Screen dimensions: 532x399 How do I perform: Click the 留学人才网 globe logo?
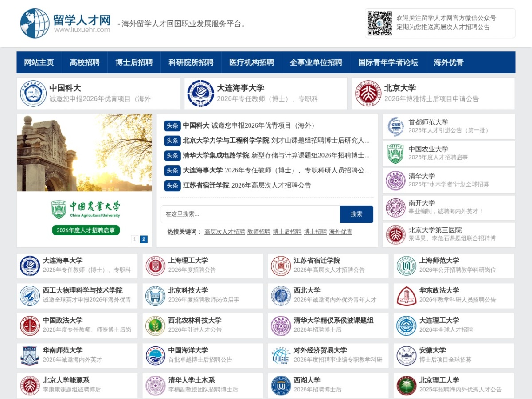pyautogui.click(x=35, y=23)
